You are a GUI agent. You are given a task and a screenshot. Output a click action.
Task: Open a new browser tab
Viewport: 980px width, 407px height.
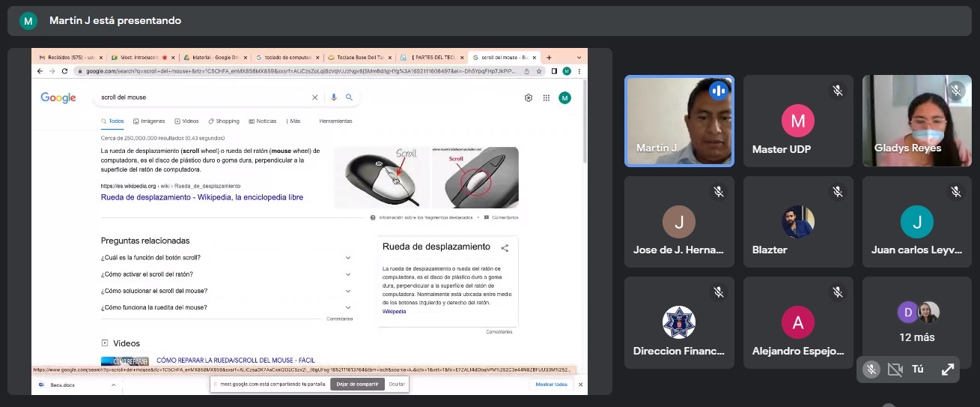tap(549, 57)
